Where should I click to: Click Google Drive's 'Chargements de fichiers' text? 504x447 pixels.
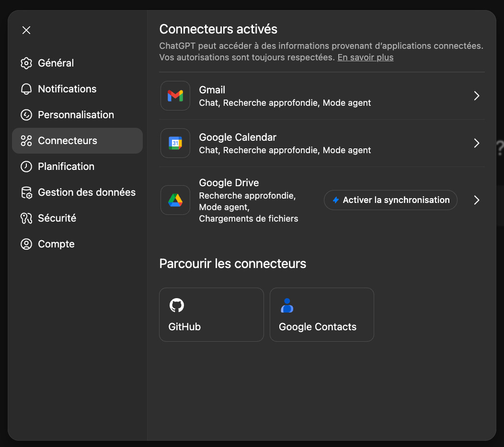coord(249,219)
